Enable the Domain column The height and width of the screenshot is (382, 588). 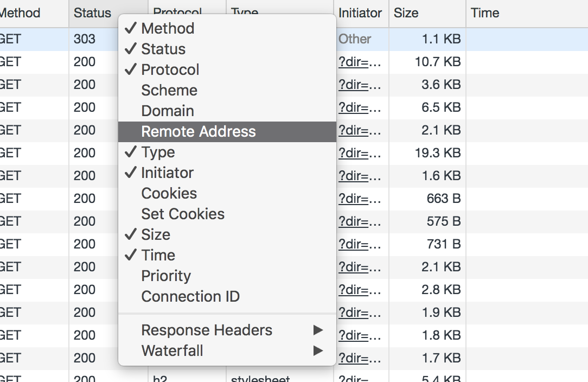pyautogui.click(x=227, y=111)
